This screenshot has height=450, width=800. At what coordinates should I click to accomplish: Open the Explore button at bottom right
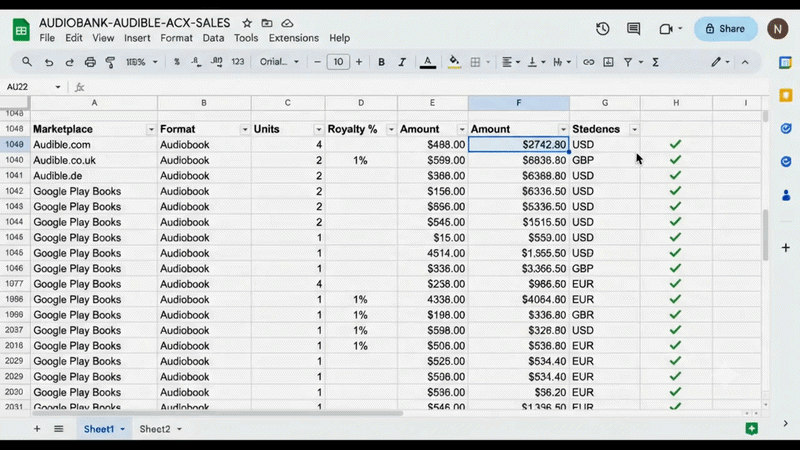pos(752,429)
